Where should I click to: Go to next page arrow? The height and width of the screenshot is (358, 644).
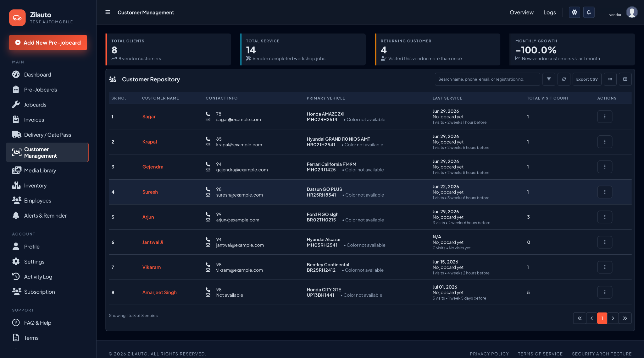click(613, 318)
